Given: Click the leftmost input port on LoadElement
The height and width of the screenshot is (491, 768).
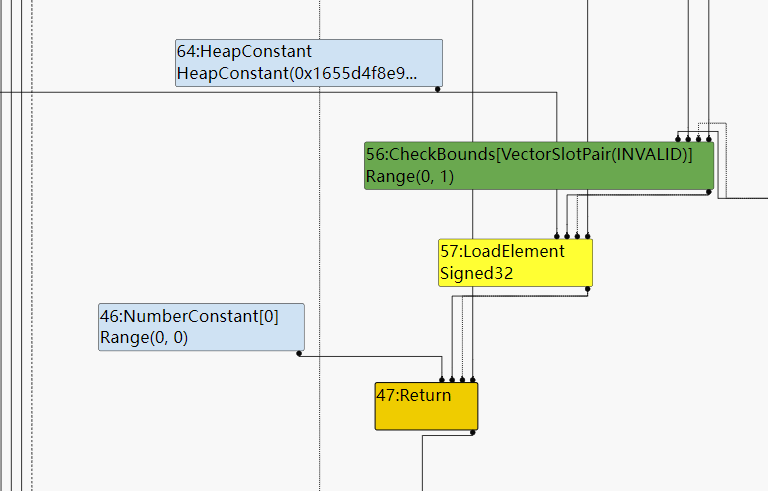Looking at the screenshot, I should click(x=557, y=237).
